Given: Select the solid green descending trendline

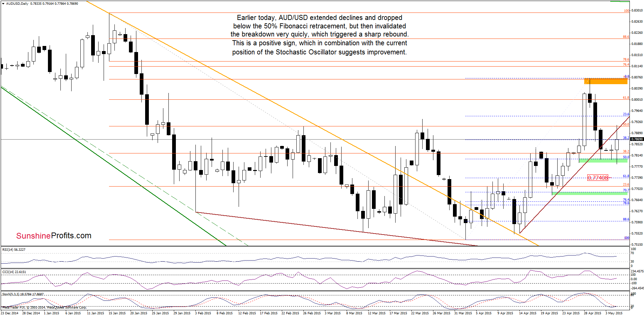Looking at the screenshot, I should (x=113, y=166).
